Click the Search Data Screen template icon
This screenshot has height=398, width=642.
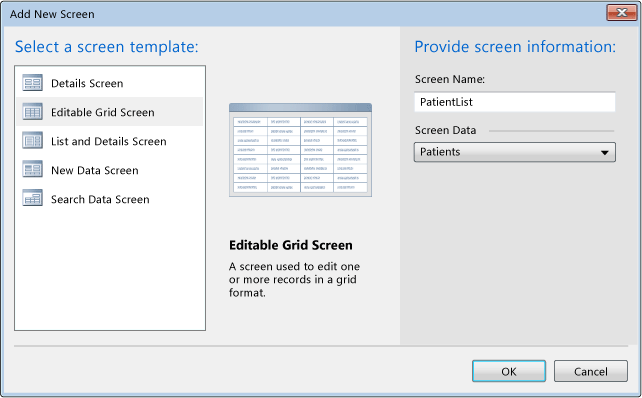click(x=32, y=199)
